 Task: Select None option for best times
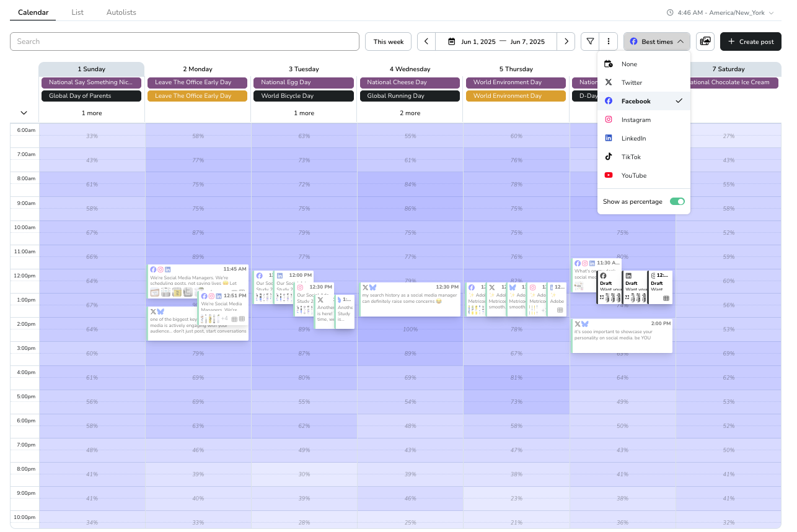click(629, 64)
